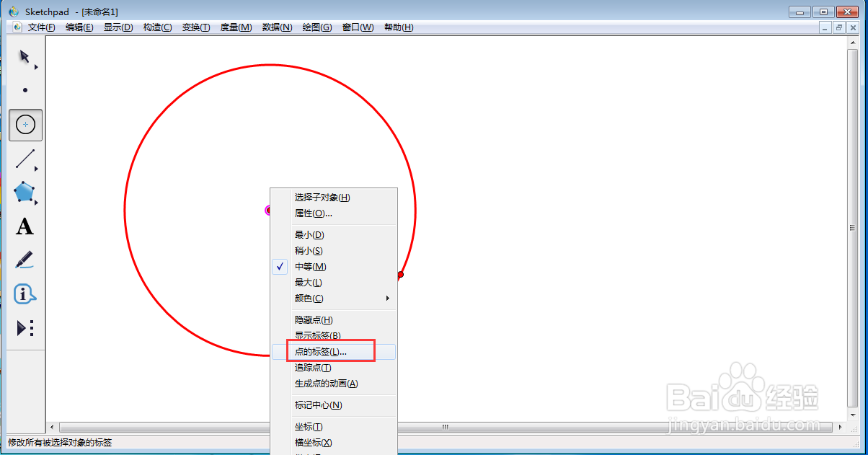This screenshot has height=455, width=868.
Task: Open the 窗口(W) menu
Action: pyautogui.click(x=358, y=27)
